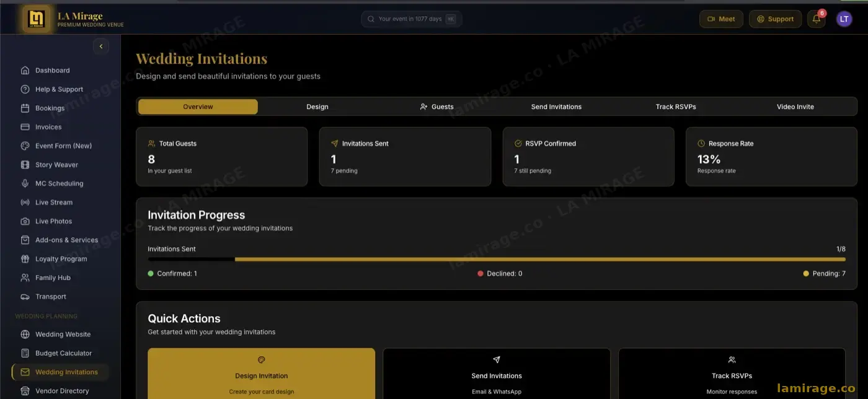Click the Send Invitations quick action card
The width and height of the screenshot is (868, 399).
click(x=497, y=374)
